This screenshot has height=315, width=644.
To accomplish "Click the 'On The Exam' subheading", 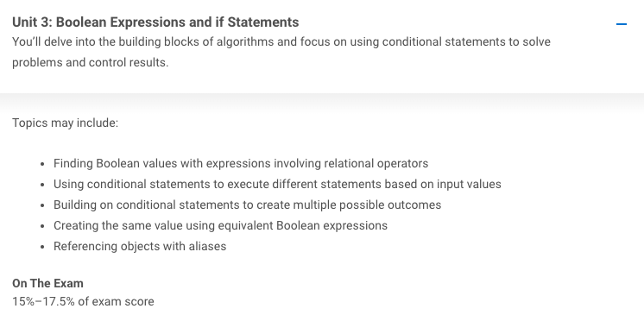I will (x=47, y=283).
